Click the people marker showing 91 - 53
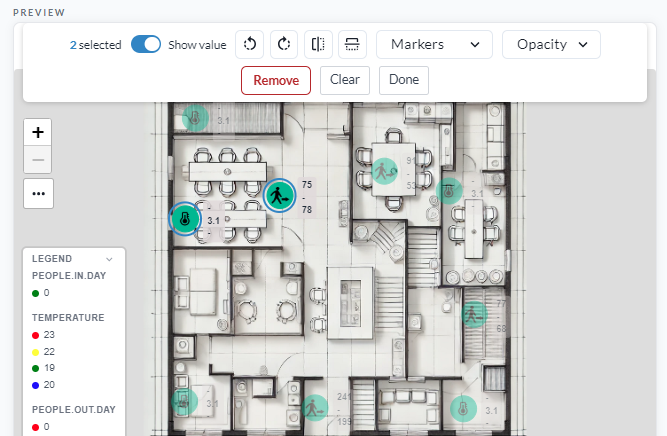This screenshot has height=436, width=667. pos(385,171)
